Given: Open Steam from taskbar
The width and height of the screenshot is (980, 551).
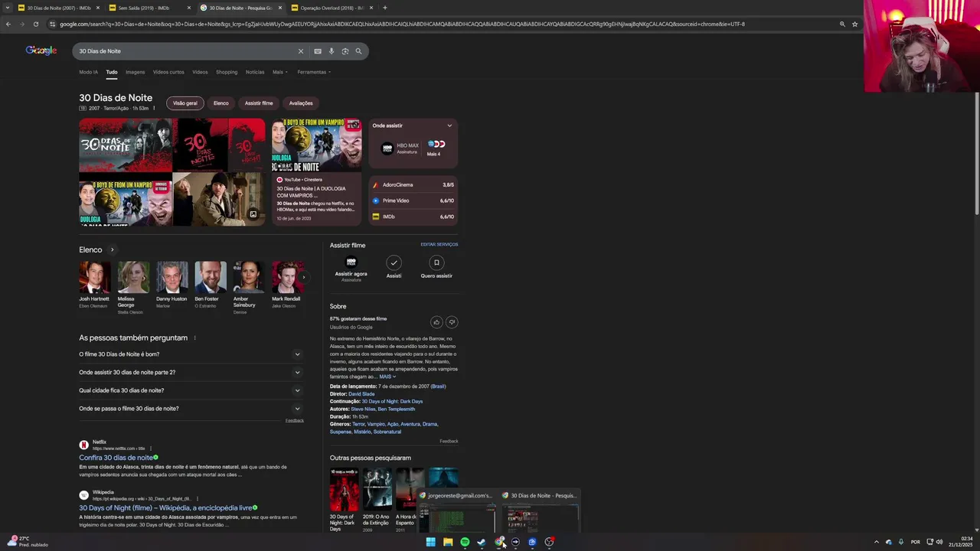Looking at the screenshot, I should point(482,542).
